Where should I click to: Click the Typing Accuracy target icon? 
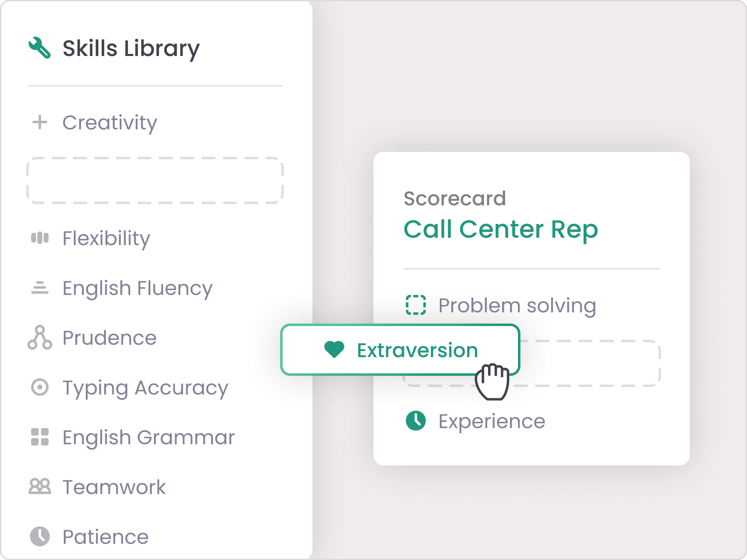pos(40,387)
